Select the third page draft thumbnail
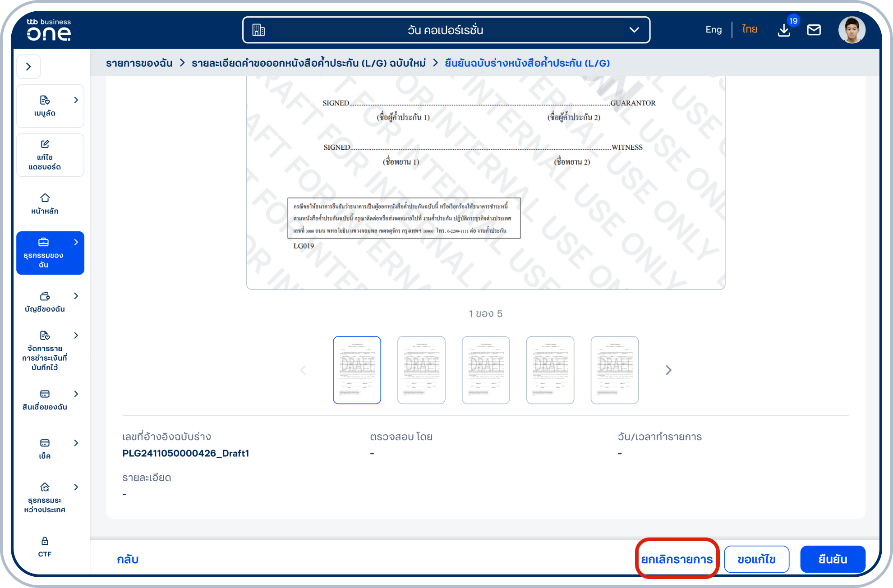893x588 pixels. [486, 370]
